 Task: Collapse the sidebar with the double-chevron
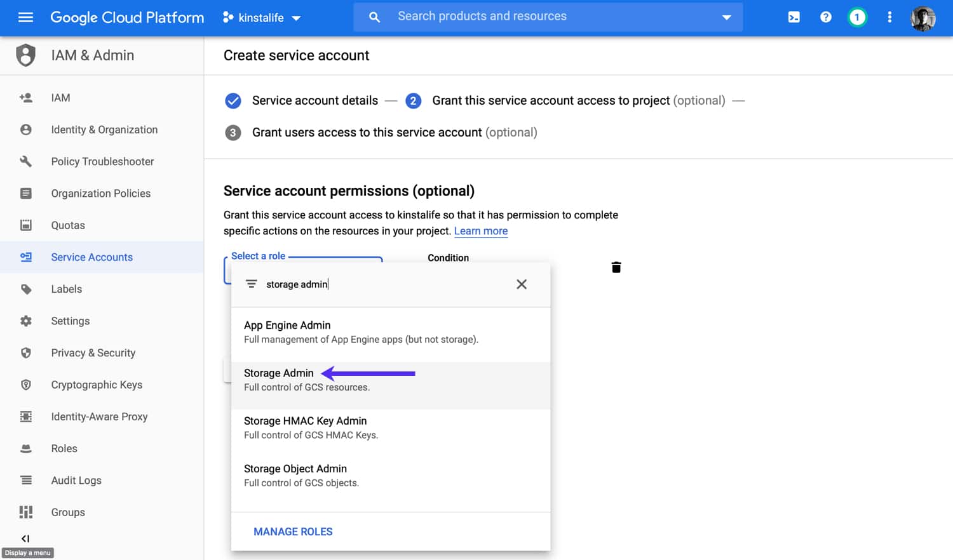(26, 538)
